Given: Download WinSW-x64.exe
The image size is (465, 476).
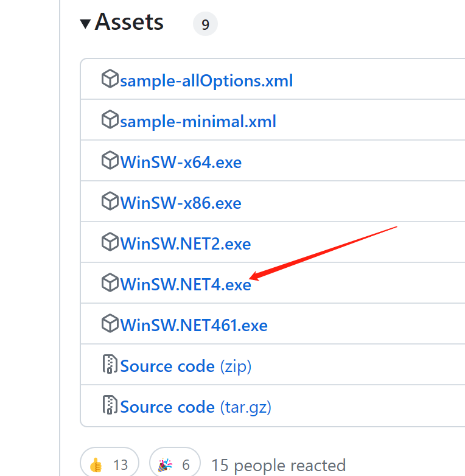Looking at the screenshot, I should pyautogui.click(x=181, y=162).
